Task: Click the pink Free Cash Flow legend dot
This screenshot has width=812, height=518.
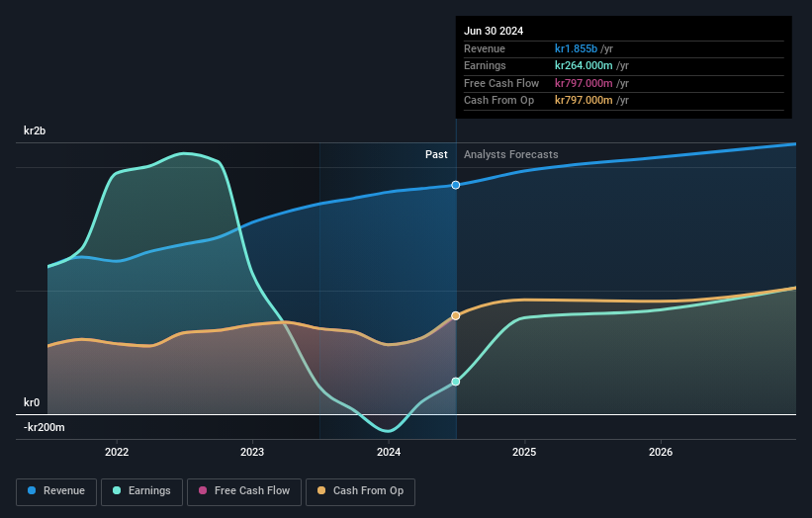Action: point(203,490)
